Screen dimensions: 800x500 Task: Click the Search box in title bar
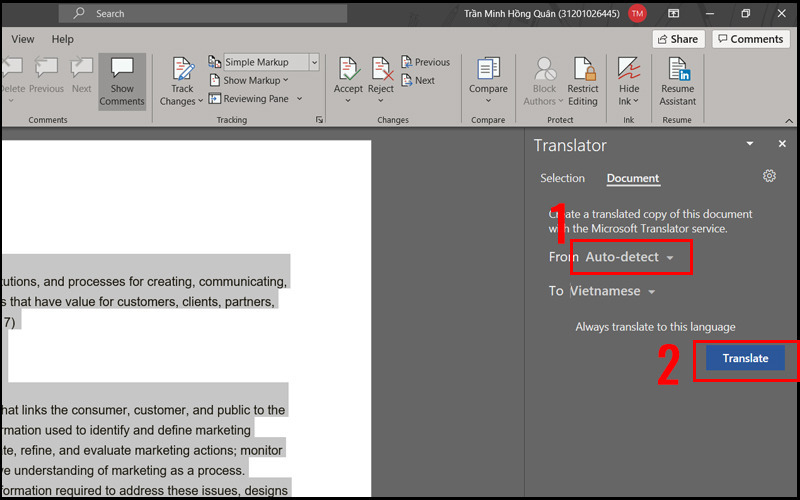[x=203, y=14]
